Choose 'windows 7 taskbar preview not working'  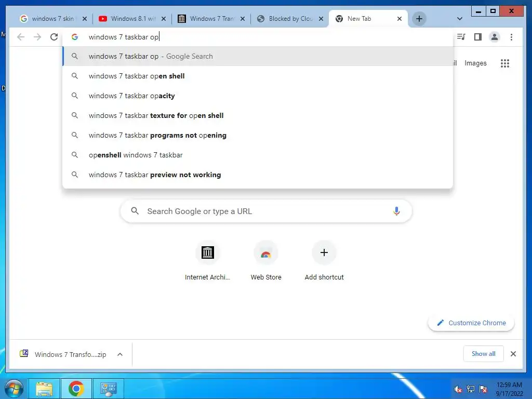[258, 175]
